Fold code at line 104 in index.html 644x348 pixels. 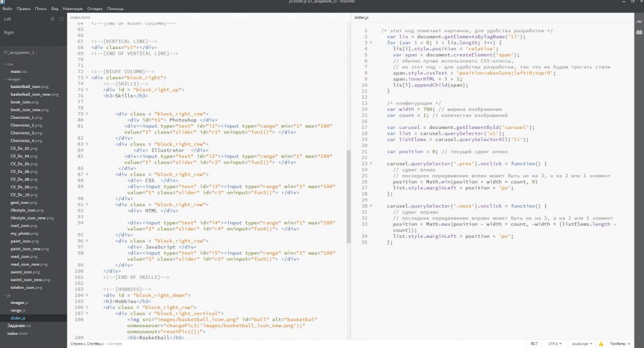pyautogui.click(x=87, y=295)
